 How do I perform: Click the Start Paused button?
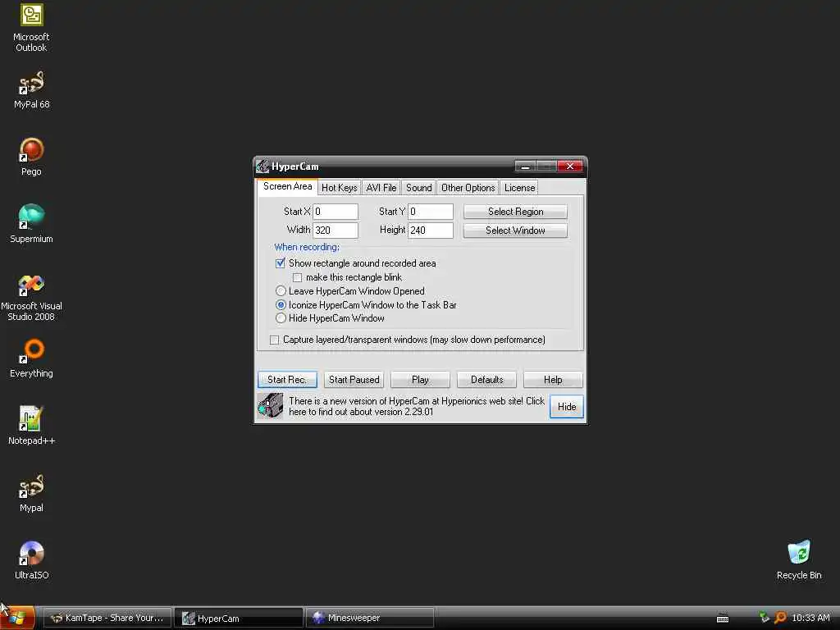tap(354, 379)
